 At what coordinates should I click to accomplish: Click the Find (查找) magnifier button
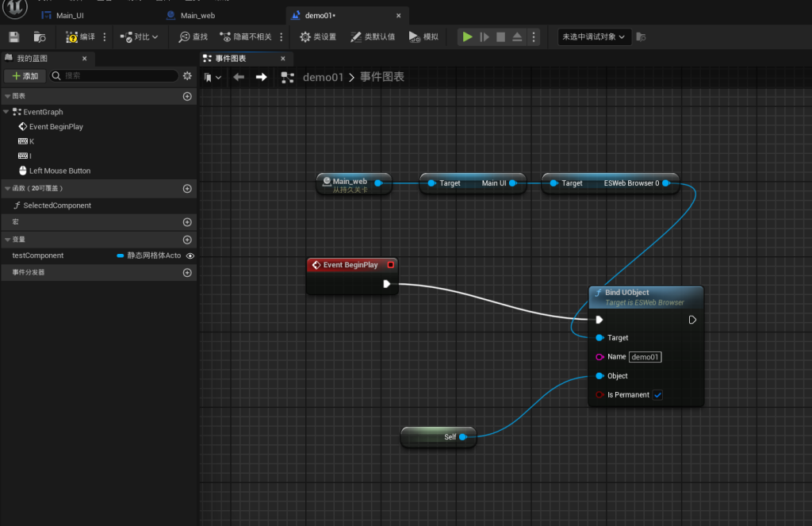(193, 36)
